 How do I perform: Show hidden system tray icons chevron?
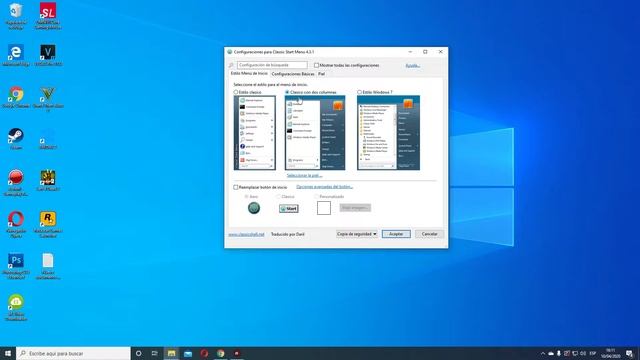(x=543, y=353)
